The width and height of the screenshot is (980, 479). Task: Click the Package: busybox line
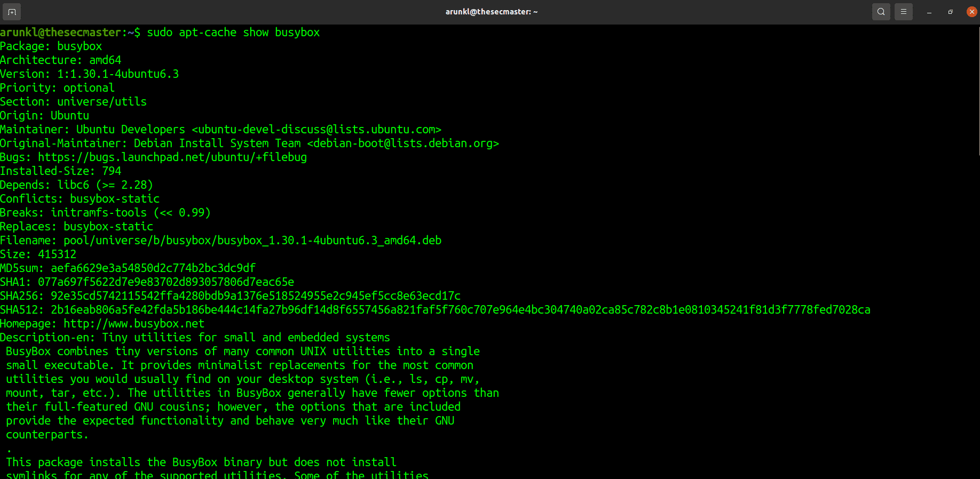51,46
